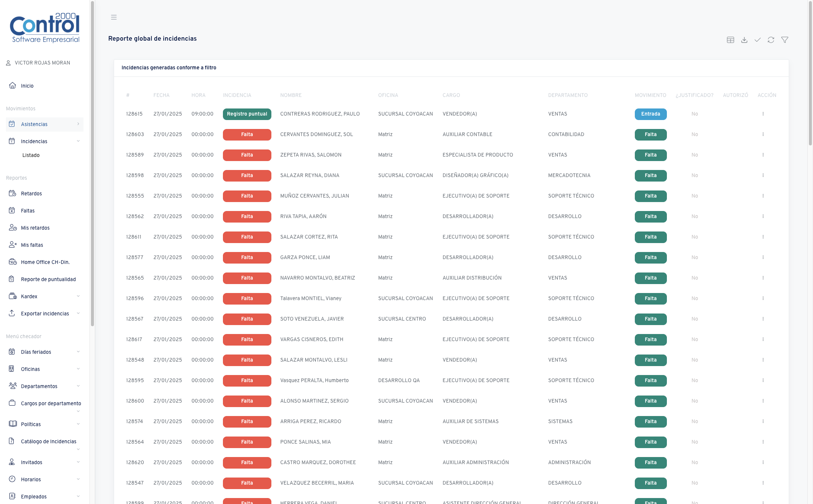
Task: Open the Listado submenu item
Action: pyautogui.click(x=31, y=155)
